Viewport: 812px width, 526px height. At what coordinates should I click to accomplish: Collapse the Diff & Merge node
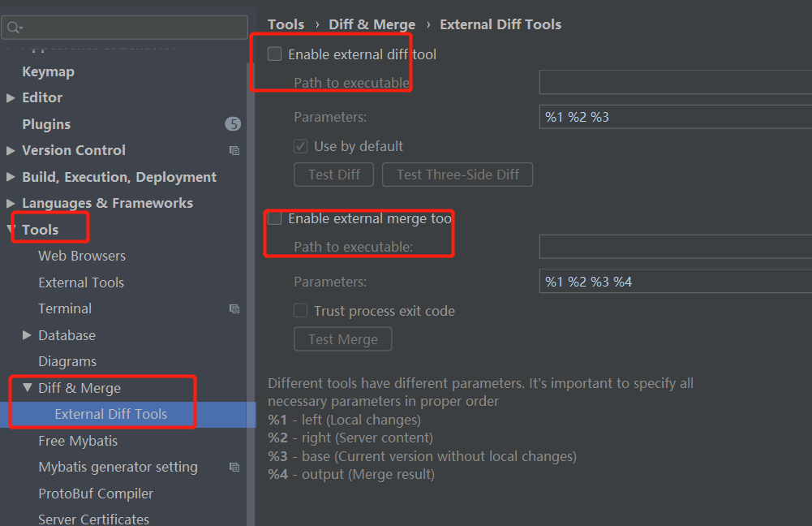click(x=28, y=387)
